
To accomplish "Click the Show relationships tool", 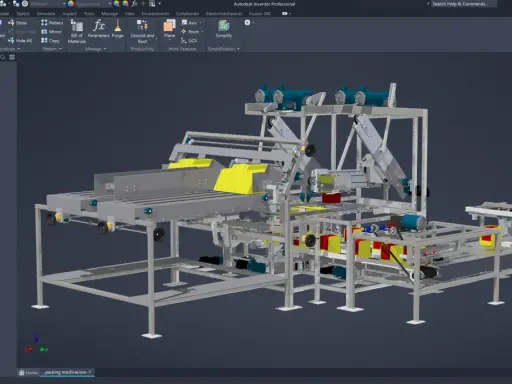I will pyautogui.click(x=18, y=23).
